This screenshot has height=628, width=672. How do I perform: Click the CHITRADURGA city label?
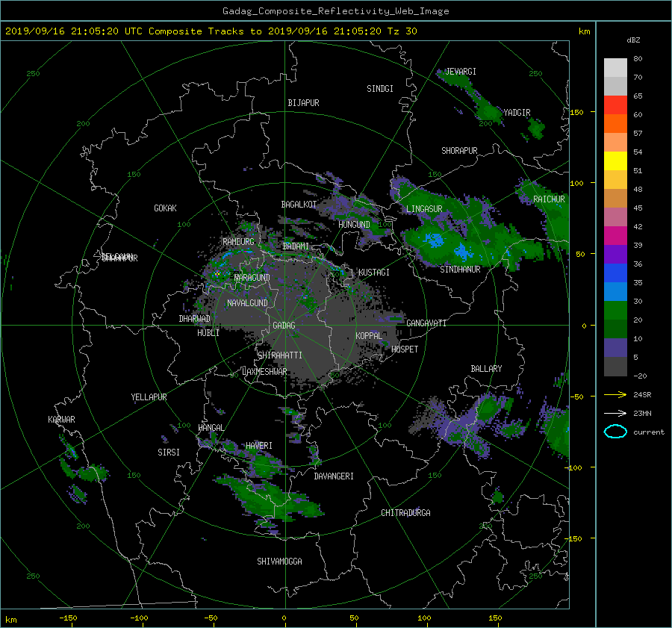[406, 513]
